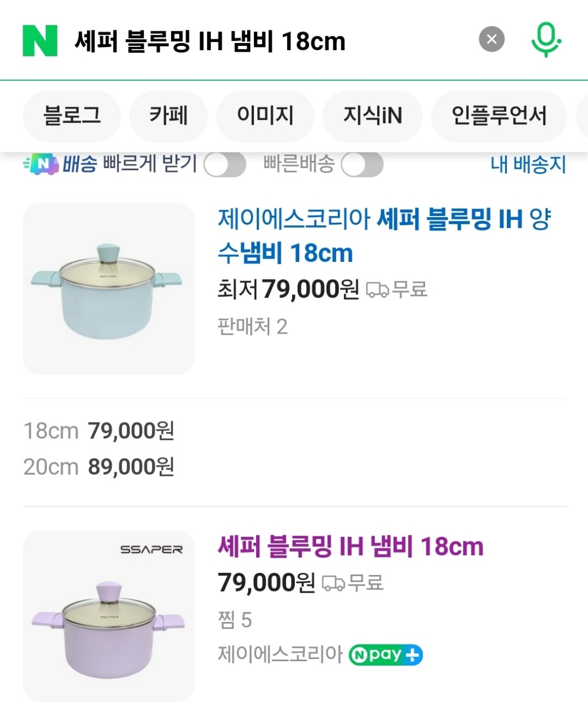Viewport: 588px width, 707px height.
Task: Switch to the 블로그 tab
Action: click(72, 116)
